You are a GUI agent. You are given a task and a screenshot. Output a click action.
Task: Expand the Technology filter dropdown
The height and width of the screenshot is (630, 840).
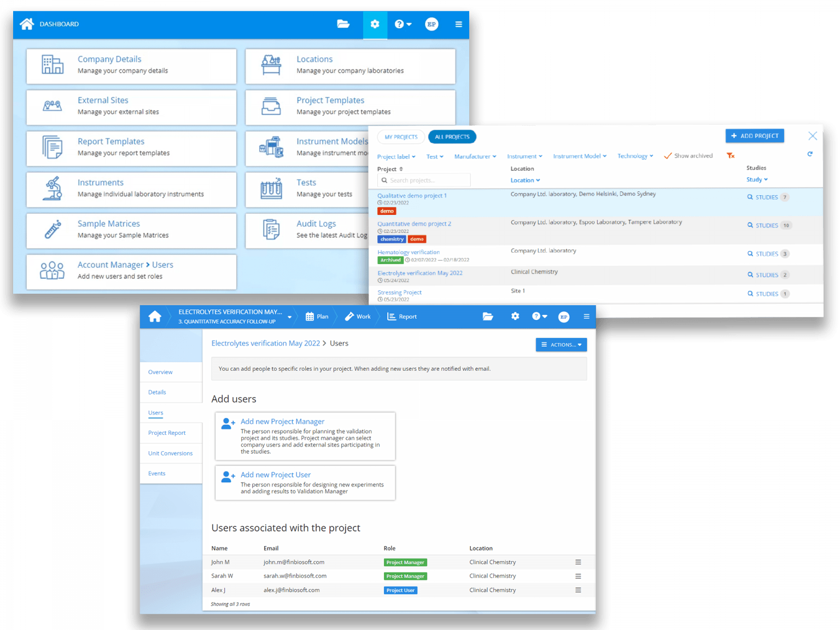coord(634,156)
